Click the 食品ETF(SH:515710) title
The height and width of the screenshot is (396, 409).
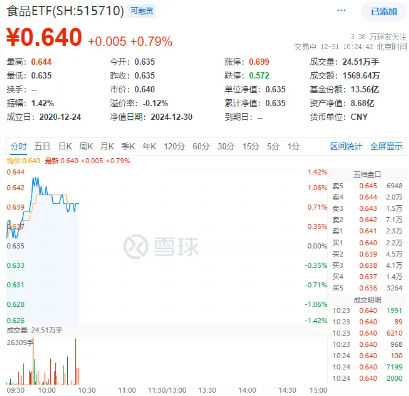(65, 11)
